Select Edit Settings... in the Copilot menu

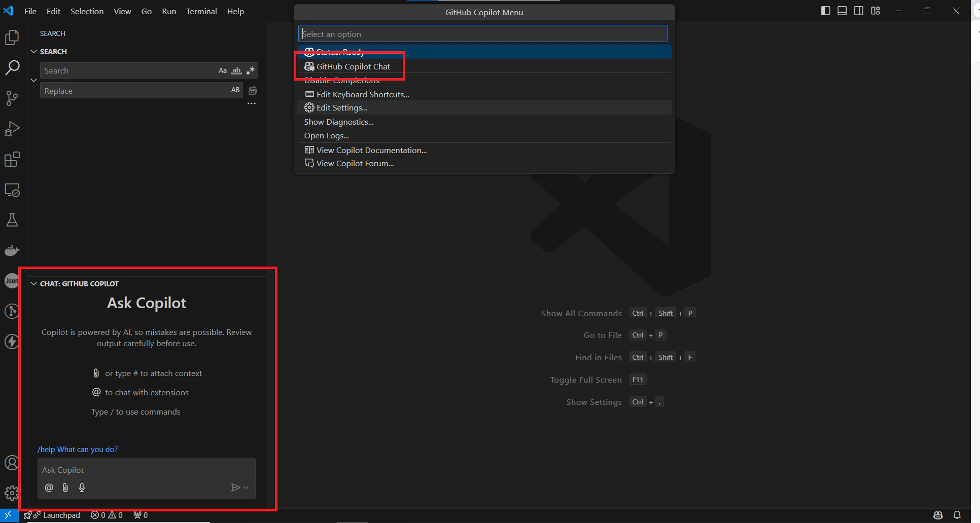point(484,107)
